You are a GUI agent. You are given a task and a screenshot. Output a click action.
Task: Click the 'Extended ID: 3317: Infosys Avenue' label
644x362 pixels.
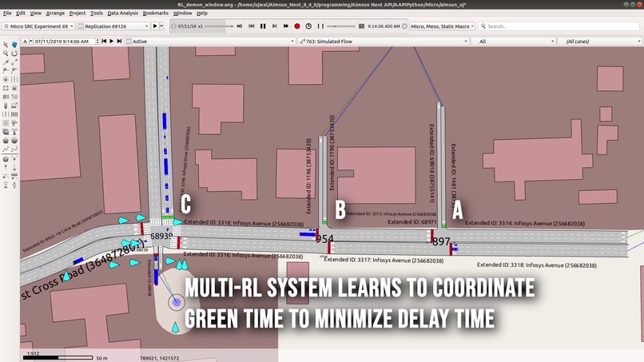click(384, 260)
